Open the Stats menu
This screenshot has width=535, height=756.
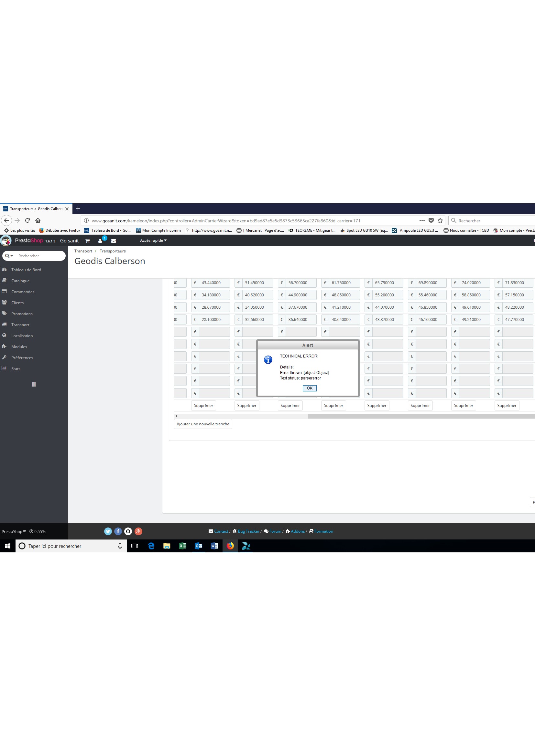[16, 369]
